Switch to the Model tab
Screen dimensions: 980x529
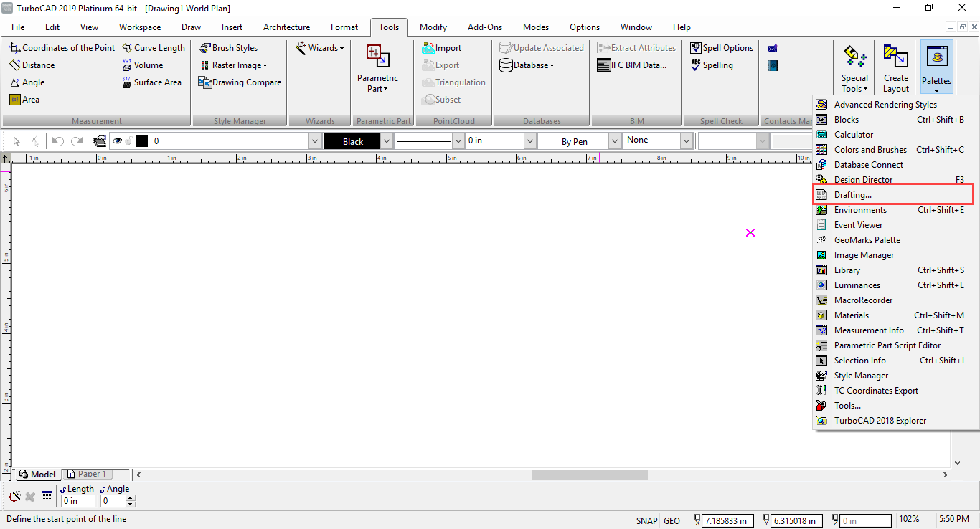pos(37,474)
